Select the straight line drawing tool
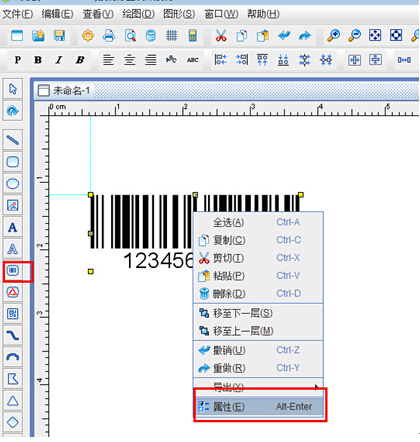This screenshot has height=442, width=420. [13, 140]
